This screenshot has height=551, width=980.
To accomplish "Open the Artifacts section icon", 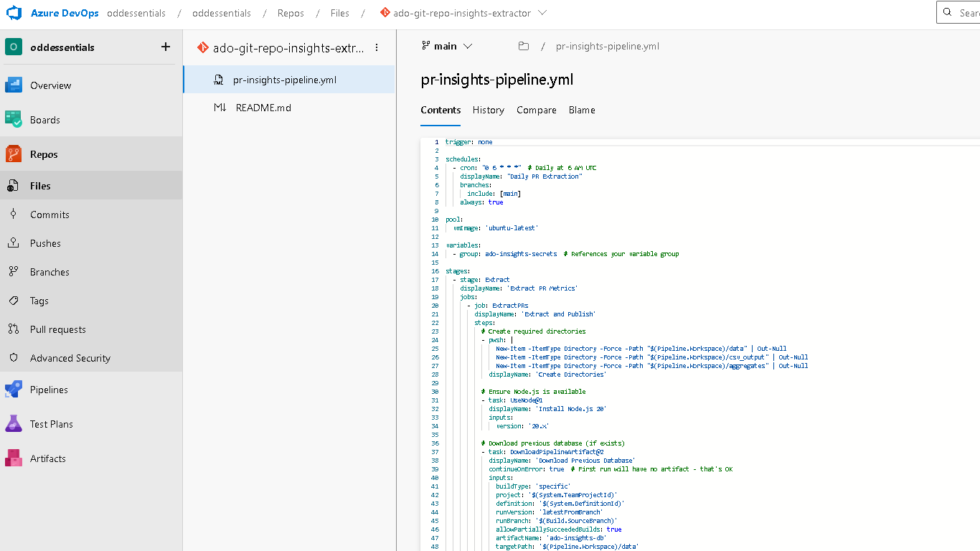I will [x=14, y=458].
